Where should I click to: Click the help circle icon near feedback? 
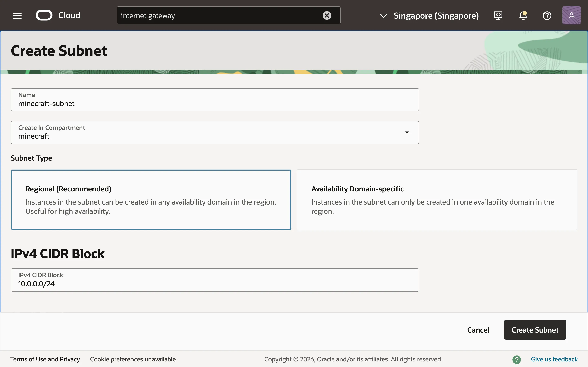pyautogui.click(x=517, y=359)
